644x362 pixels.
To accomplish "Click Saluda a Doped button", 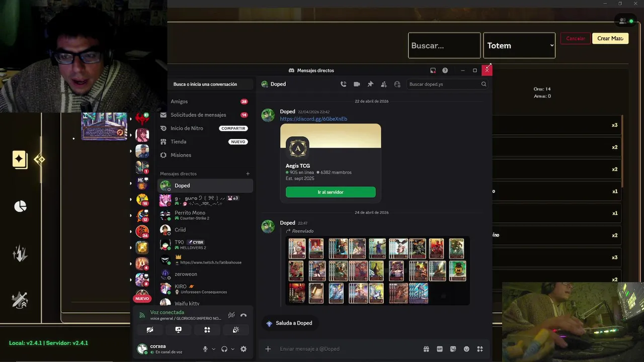I will click(x=289, y=323).
